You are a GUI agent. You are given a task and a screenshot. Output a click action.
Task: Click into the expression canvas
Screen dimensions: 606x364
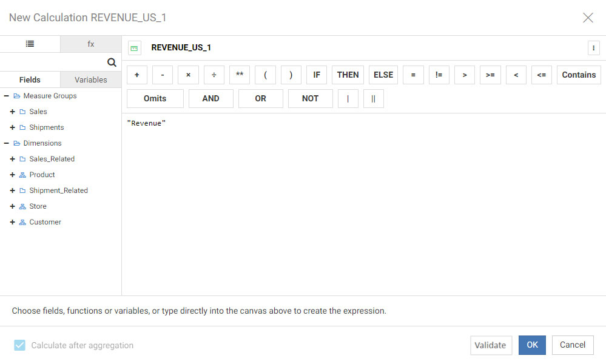363,200
